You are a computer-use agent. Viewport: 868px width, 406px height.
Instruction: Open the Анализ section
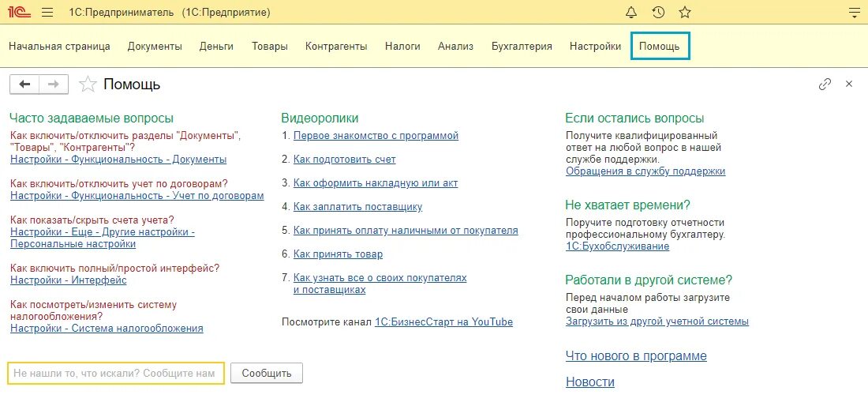pos(455,47)
